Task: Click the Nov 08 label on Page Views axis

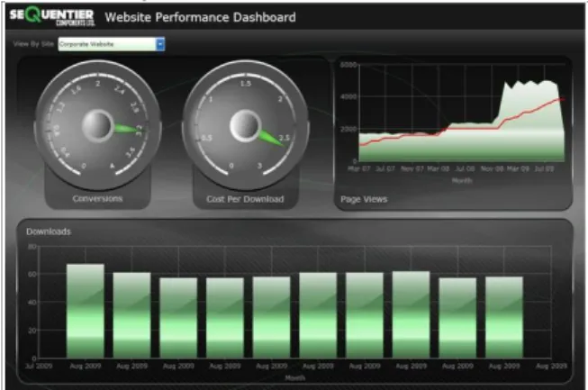Action: [x=492, y=168]
